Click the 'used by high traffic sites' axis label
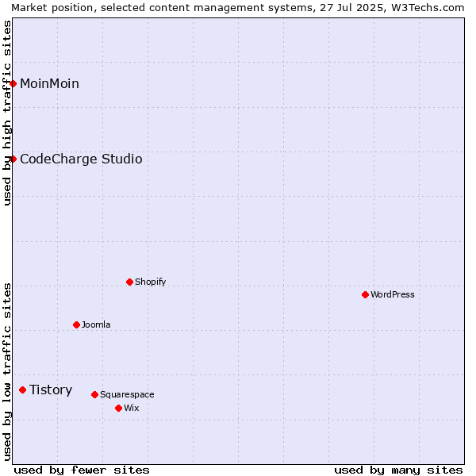Viewport: 476px width, 476px height. (6, 113)
